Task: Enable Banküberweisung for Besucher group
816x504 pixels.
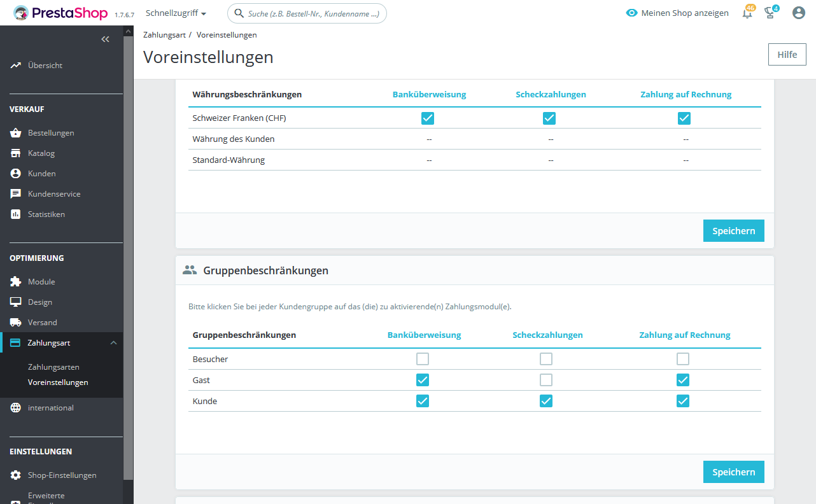Action: click(x=423, y=359)
